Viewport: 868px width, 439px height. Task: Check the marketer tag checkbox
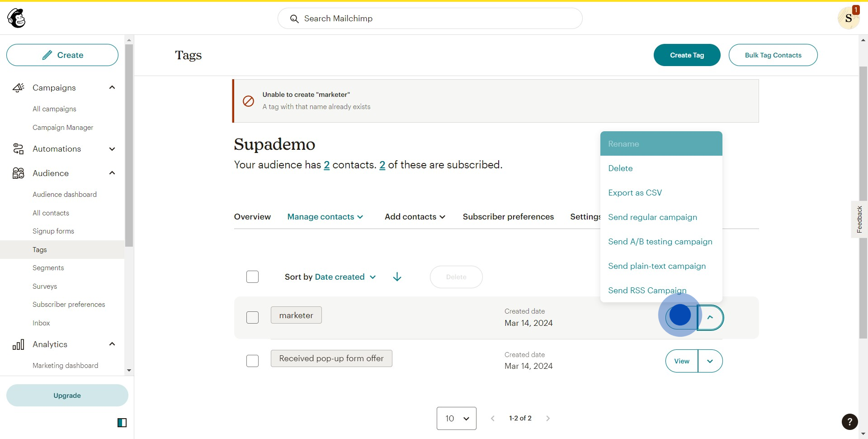tap(252, 317)
